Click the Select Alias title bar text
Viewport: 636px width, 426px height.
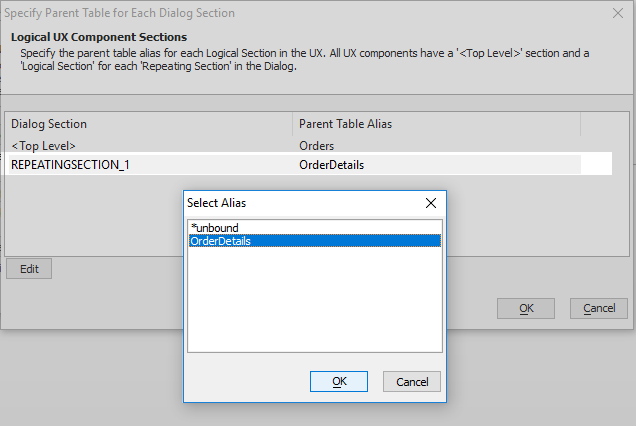[x=216, y=203]
